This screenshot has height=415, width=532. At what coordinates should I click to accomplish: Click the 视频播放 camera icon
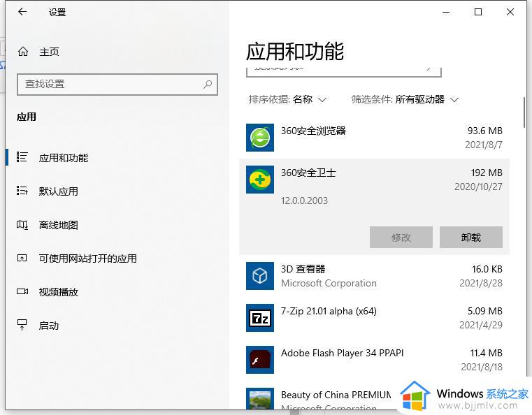pos(22,291)
